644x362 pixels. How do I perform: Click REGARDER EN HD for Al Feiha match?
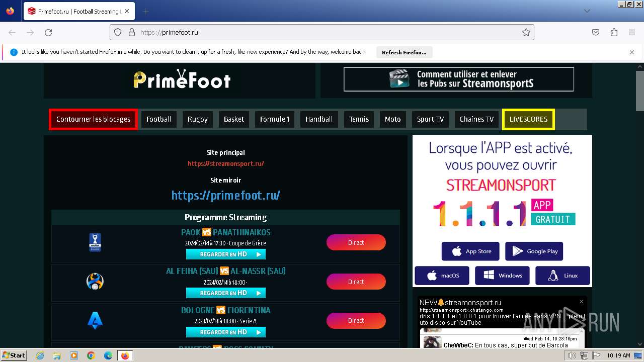(226, 293)
